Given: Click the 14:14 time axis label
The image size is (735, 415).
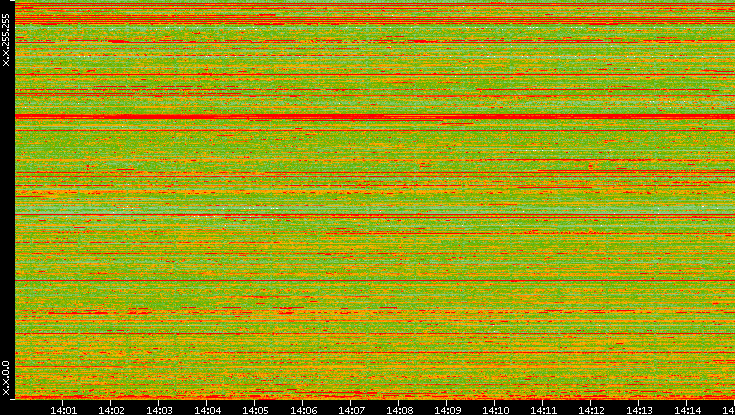Looking at the screenshot, I should 687,410.
